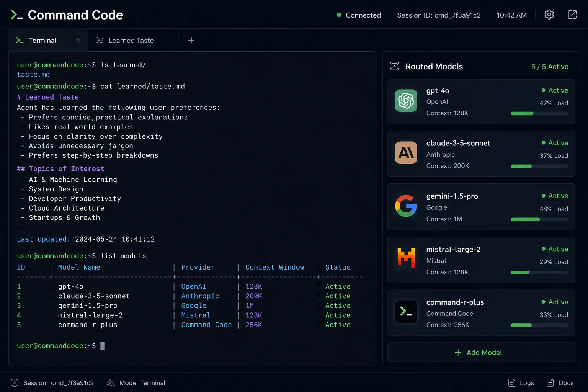Click the footer session icon
The width and height of the screenshot is (588, 392).
point(15,382)
